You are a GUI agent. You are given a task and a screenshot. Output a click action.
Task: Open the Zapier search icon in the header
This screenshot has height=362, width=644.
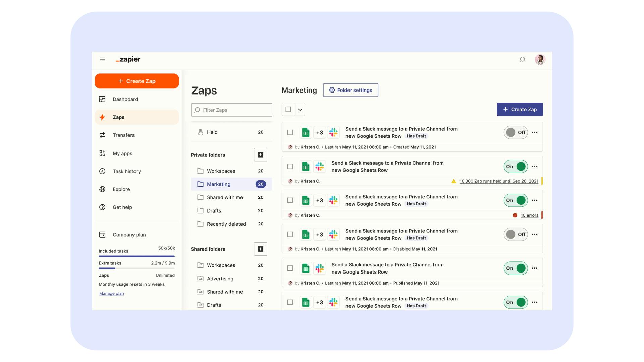[522, 59]
